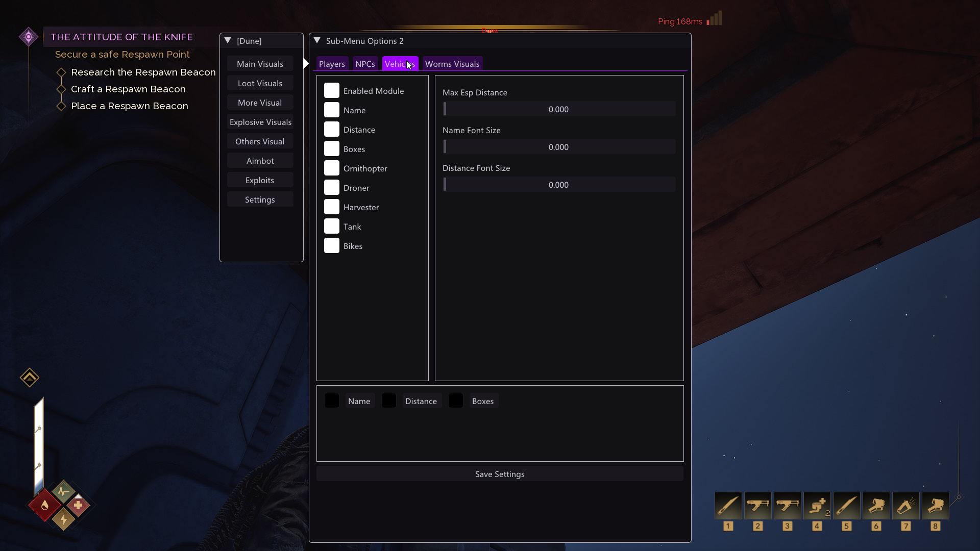Select the tool in hotbar slot 6
980x551 pixels.
[x=876, y=506]
